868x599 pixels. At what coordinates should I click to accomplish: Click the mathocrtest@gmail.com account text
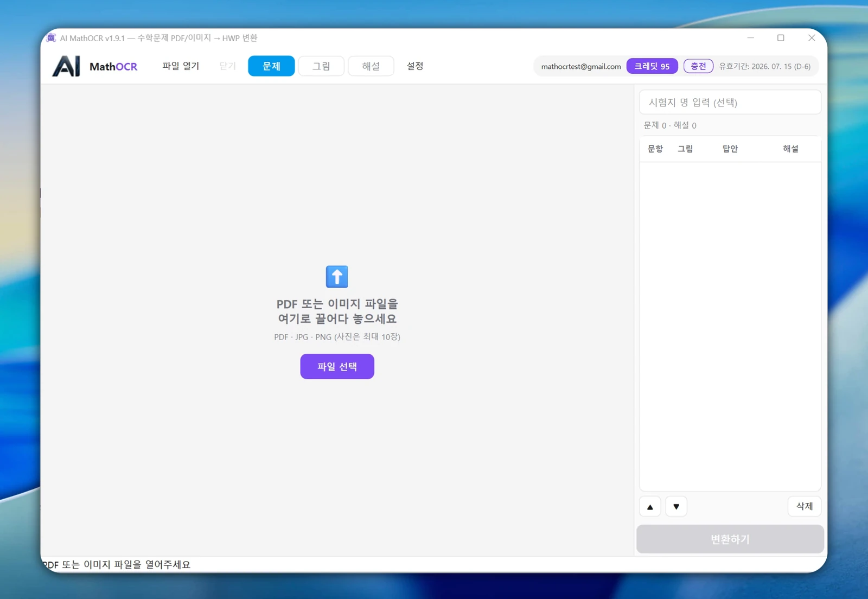pyautogui.click(x=581, y=66)
